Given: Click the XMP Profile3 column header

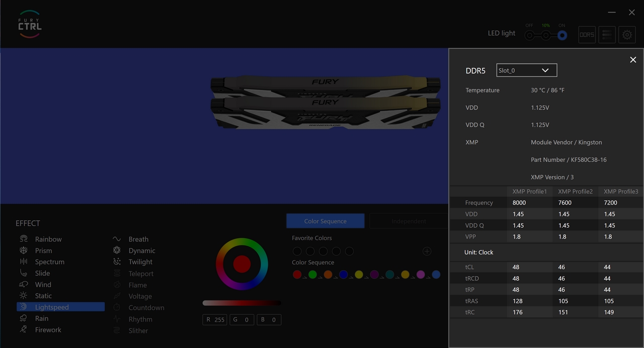Looking at the screenshot, I should 621,191.
